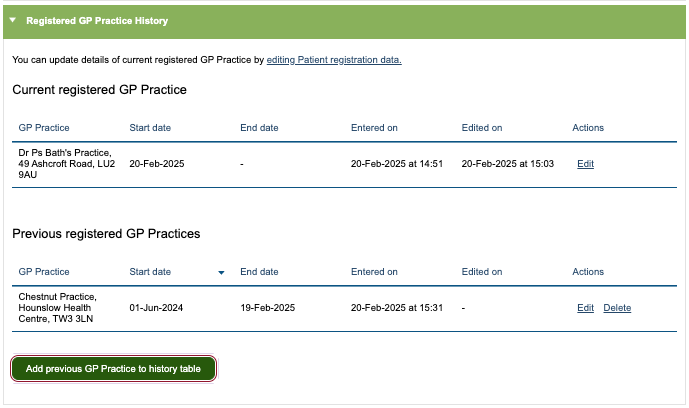Click the sort arrow beside previous Start date
This screenshot has height=408, width=689.
(221, 272)
